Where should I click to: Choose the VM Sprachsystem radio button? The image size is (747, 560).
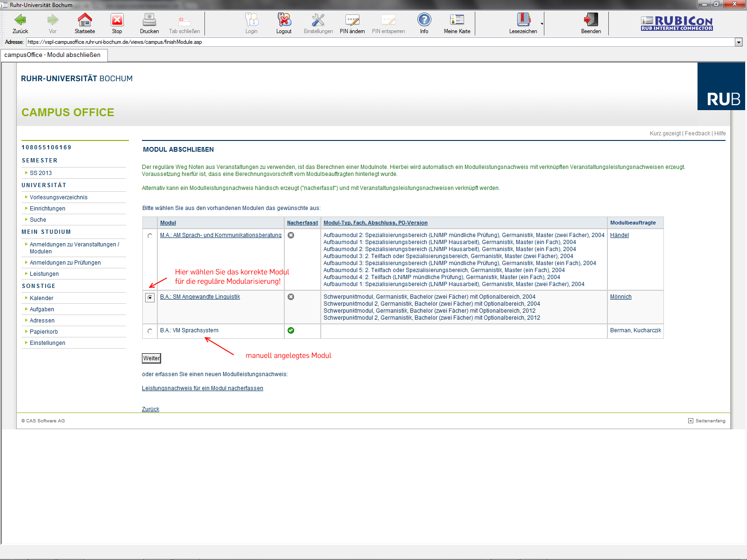[150, 331]
